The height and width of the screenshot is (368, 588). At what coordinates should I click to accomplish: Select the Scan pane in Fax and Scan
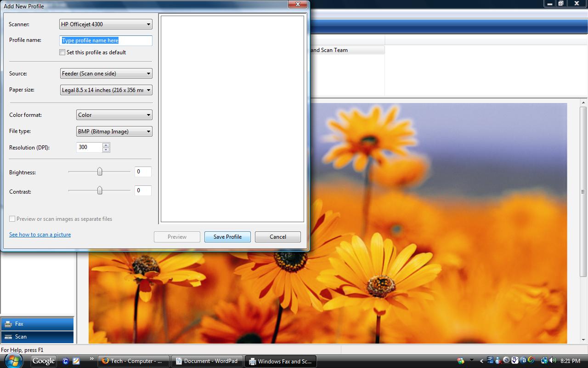click(x=37, y=337)
